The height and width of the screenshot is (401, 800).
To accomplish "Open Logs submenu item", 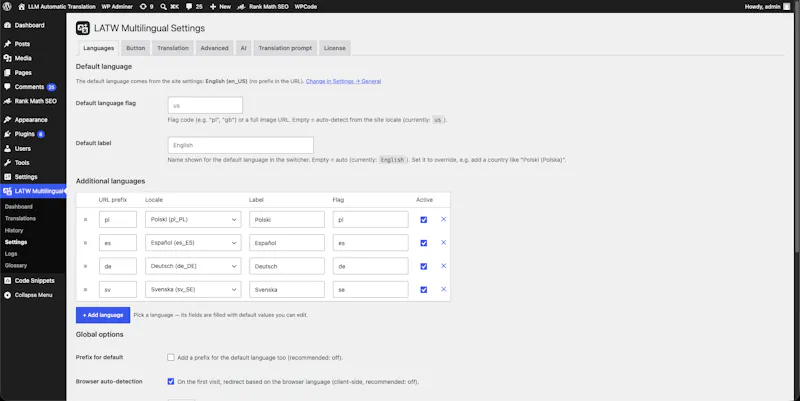I will 11,254.
